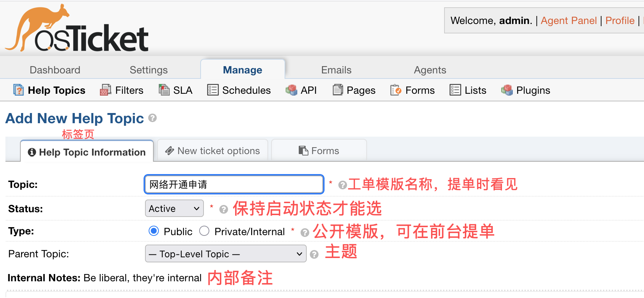Click the osTicket kangaroo logo
The width and height of the screenshot is (644, 298).
(77, 29)
